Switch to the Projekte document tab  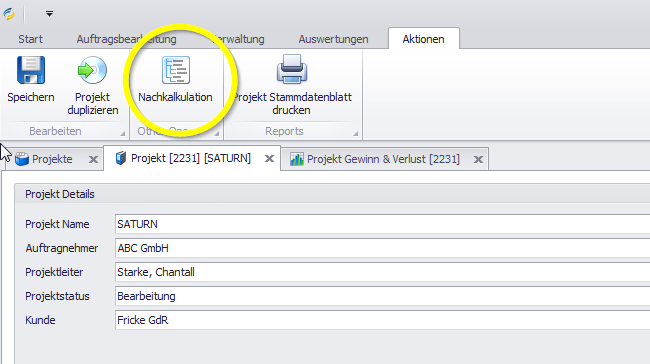tap(52, 159)
